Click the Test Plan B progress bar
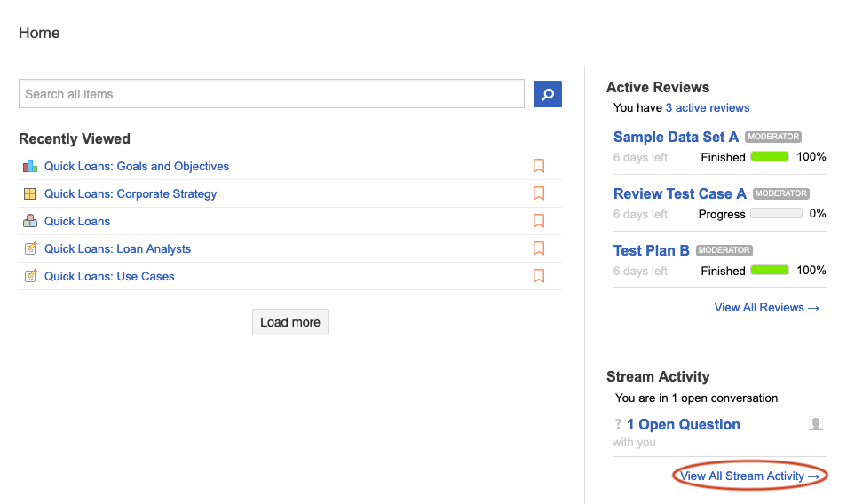847x504 pixels. (x=770, y=271)
